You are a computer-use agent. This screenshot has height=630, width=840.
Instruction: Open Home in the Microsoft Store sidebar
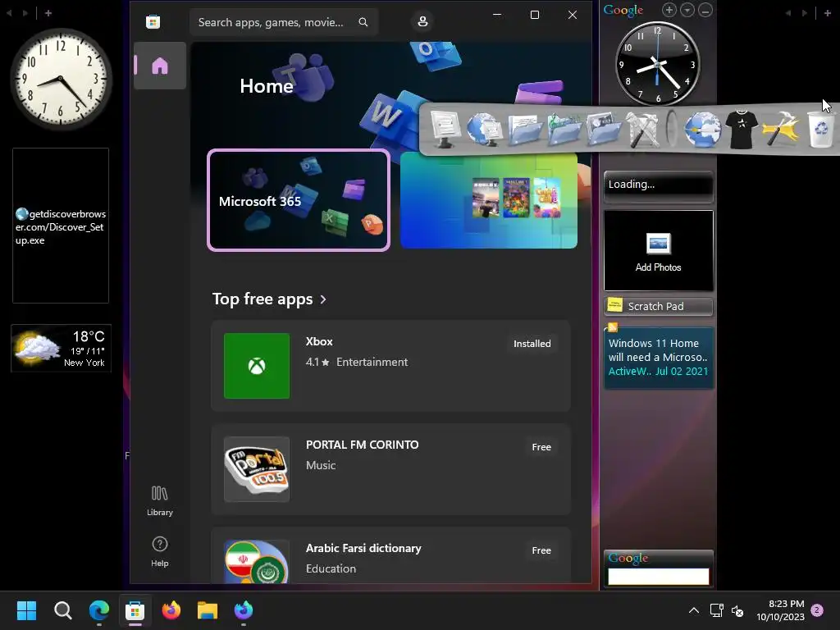160,66
